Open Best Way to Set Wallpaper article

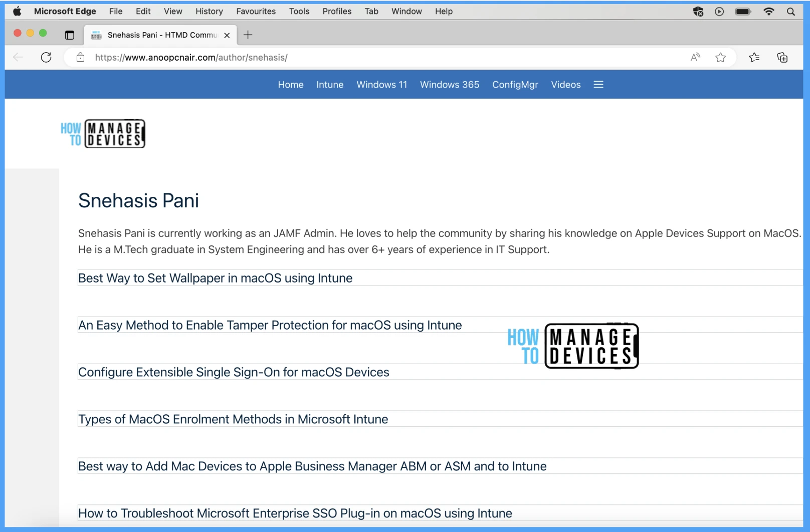pyautogui.click(x=216, y=278)
